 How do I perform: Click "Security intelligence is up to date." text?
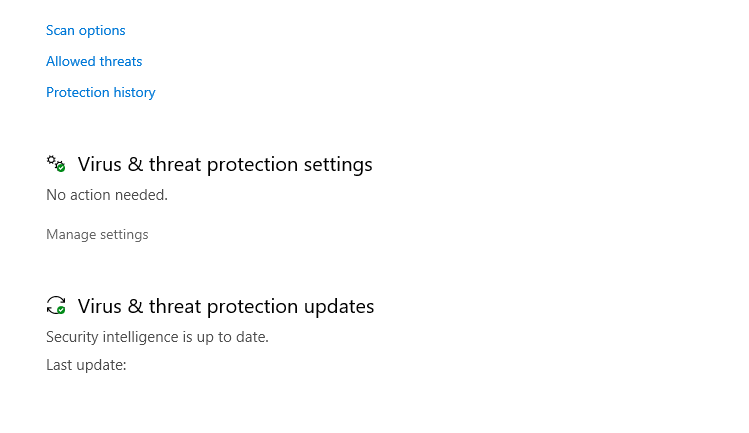click(x=158, y=337)
